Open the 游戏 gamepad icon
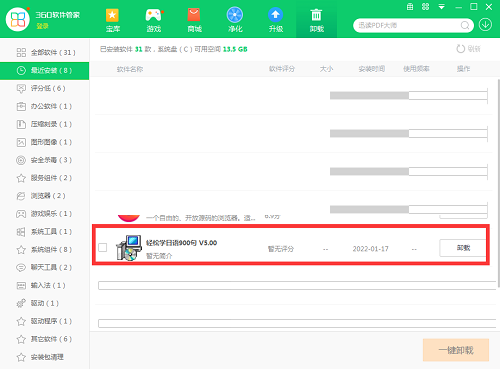The height and width of the screenshot is (369, 500). tap(154, 15)
